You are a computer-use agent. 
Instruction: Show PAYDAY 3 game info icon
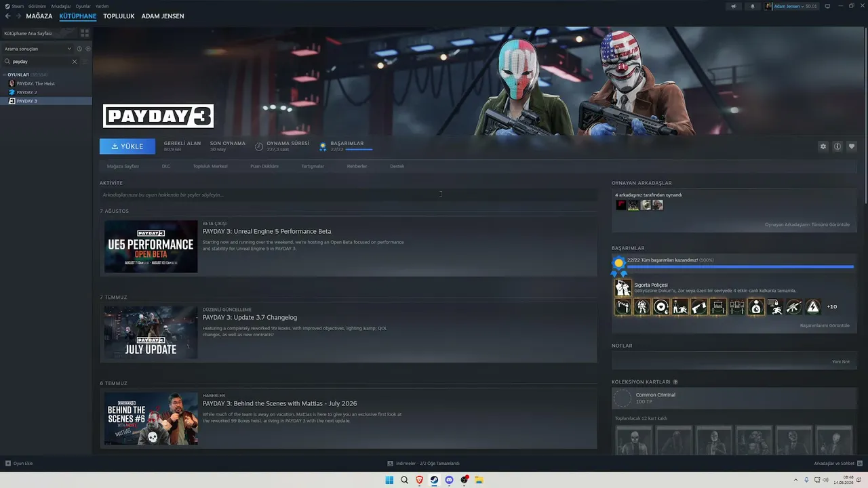(837, 146)
